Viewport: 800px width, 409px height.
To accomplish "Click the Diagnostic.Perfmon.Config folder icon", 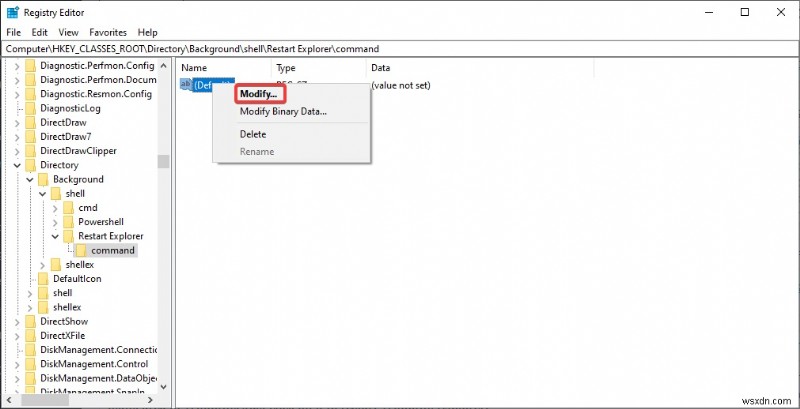I will point(31,65).
